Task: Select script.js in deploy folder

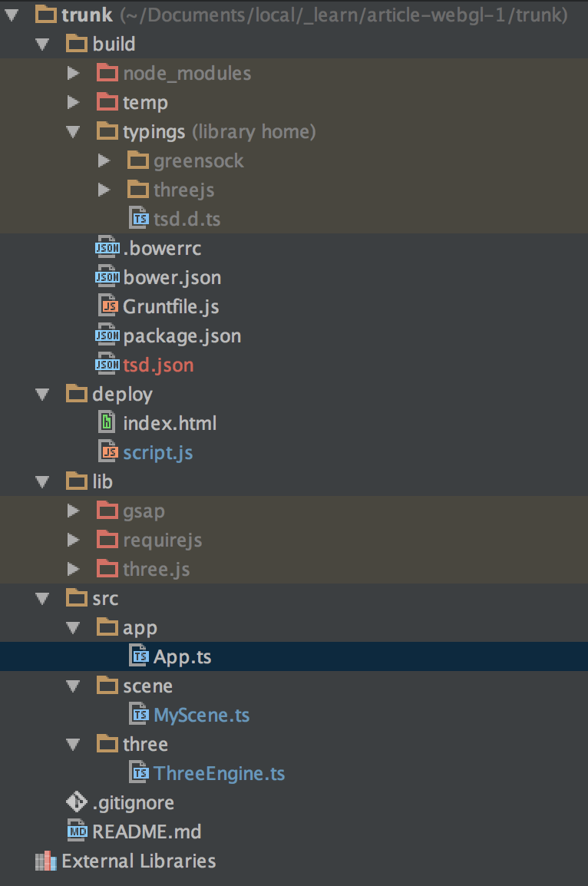Action: pyautogui.click(x=157, y=452)
